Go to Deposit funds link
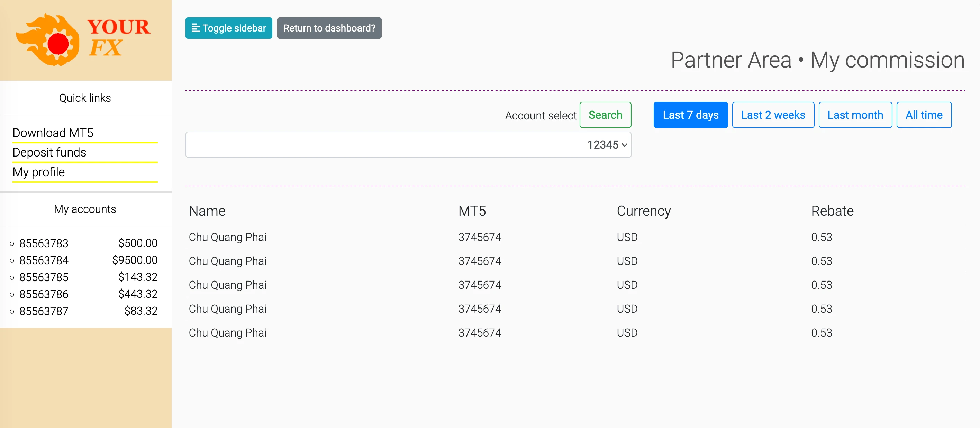Viewport: 980px width, 428px height. [x=49, y=152]
